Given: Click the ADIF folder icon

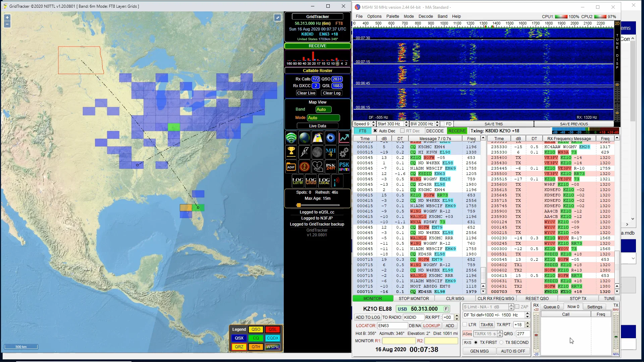Looking at the screenshot, I should [x=291, y=167].
